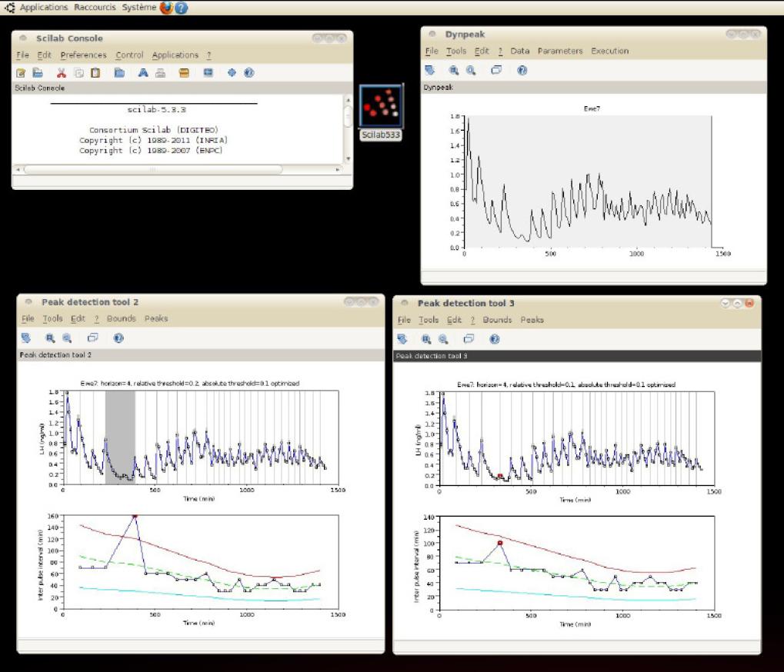Open Tools menu in Dynpeak window
The image size is (784, 672).
(x=456, y=51)
